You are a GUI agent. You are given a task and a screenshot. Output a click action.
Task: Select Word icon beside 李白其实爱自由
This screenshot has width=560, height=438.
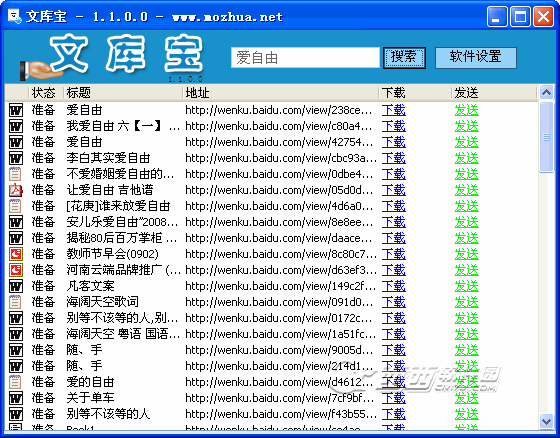pyautogui.click(x=16, y=158)
